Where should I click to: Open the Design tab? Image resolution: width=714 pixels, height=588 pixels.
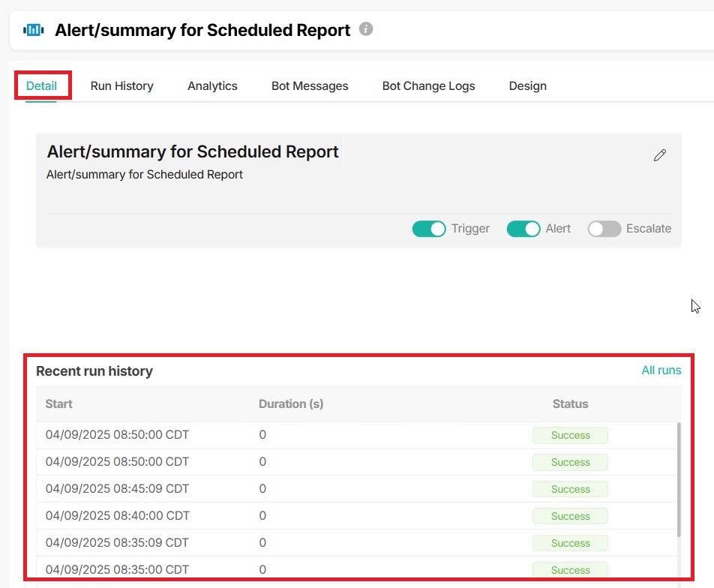527,85
